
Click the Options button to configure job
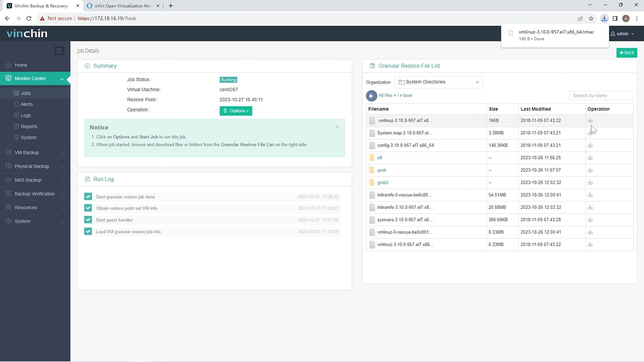pos(236,111)
